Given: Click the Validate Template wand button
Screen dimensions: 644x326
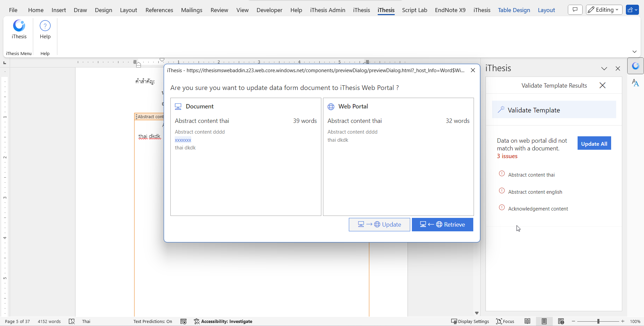Looking at the screenshot, I should [x=554, y=110].
